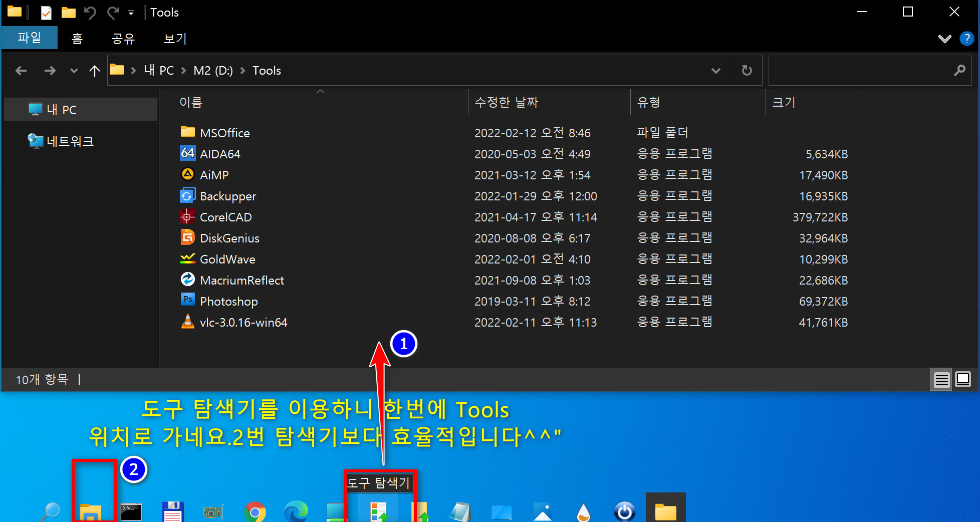
Task: Click the Redo icon in title bar
Action: tap(113, 12)
